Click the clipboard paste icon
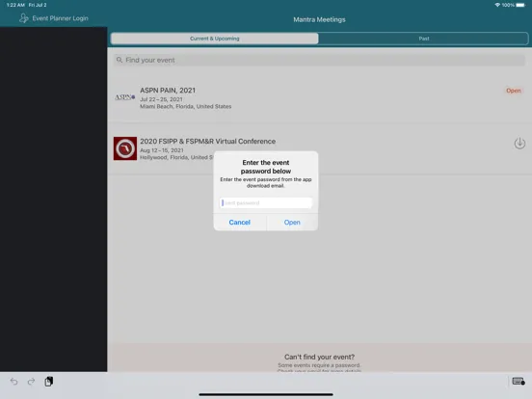Screen dimensions: 532x399 49,382
